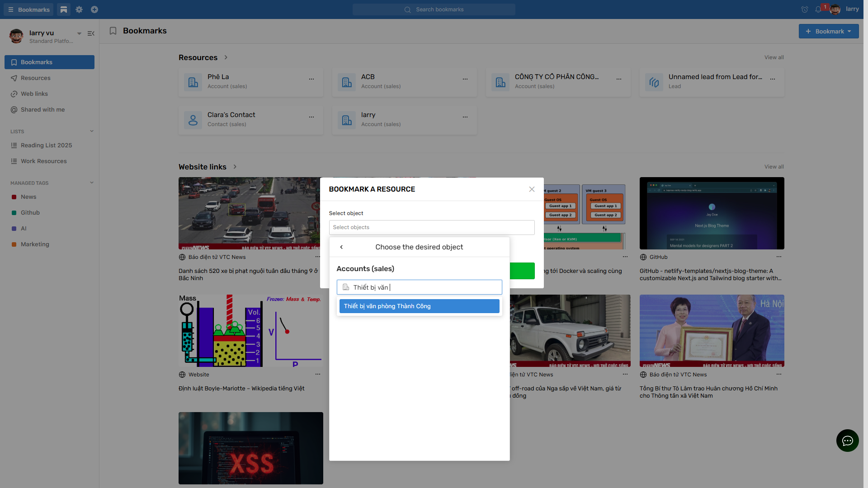This screenshot has width=868, height=488.
Task: Click the plus circle icon in top bar
Action: tap(94, 9)
